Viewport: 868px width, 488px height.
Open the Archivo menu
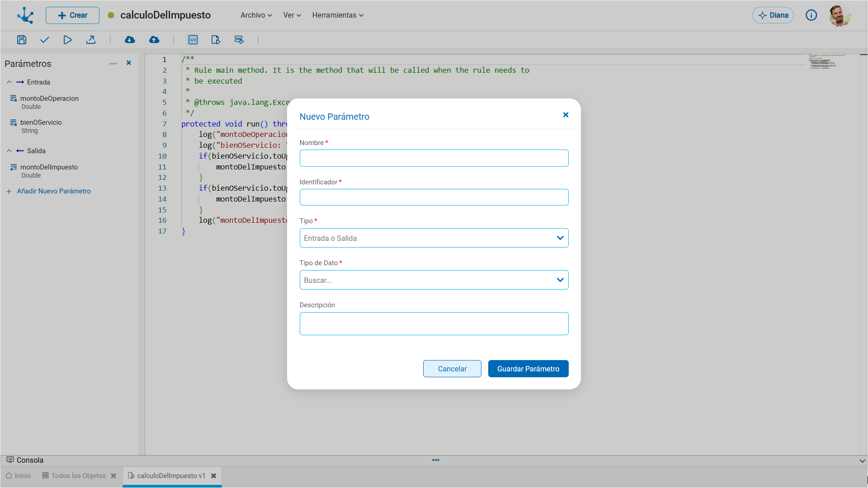[x=256, y=15]
